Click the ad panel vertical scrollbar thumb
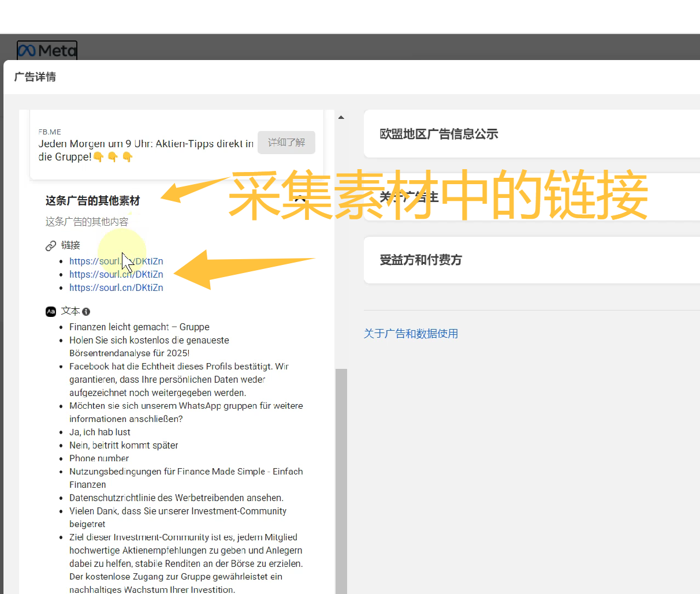 (x=341, y=479)
